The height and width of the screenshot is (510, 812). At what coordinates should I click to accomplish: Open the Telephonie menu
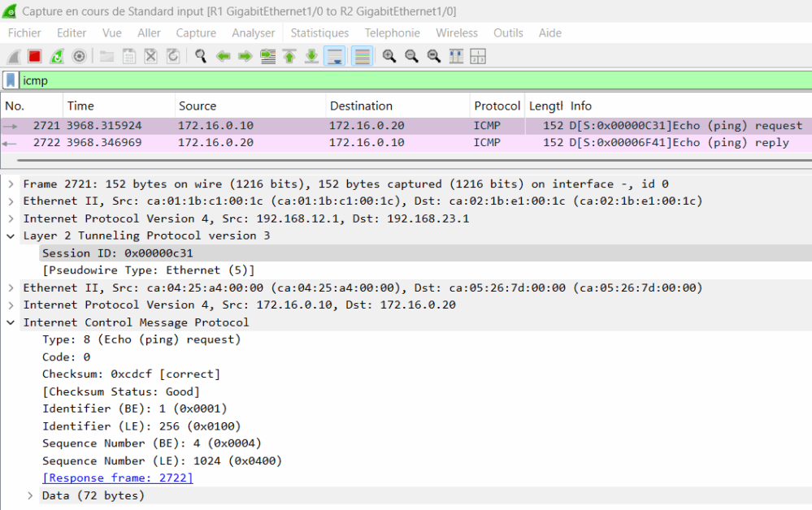pos(392,33)
